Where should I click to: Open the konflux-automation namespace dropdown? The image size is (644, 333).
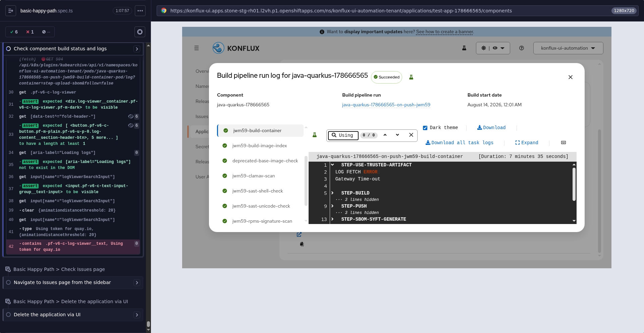tap(568, 48)
